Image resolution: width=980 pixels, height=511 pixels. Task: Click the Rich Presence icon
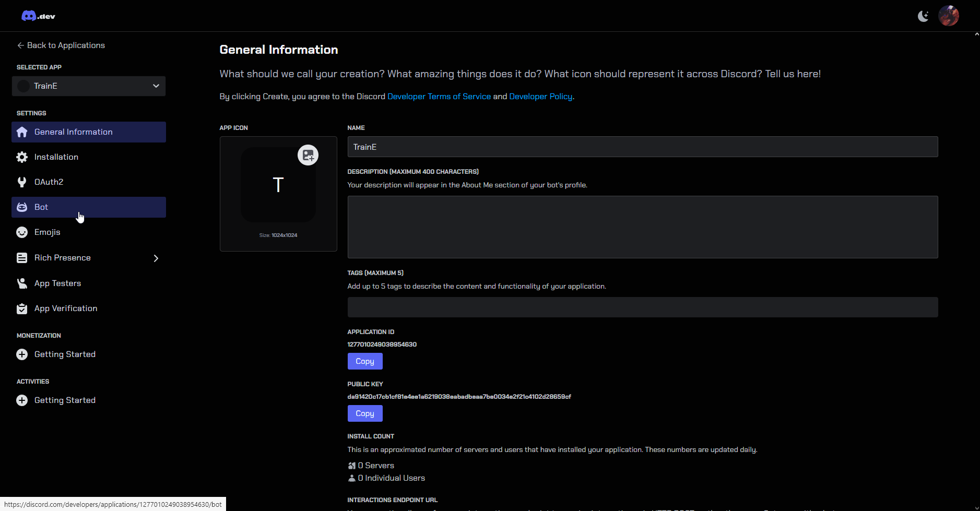pos(22,258)
